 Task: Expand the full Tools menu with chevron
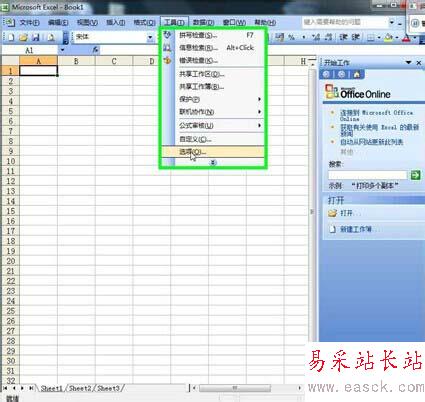[x=213, y=162]
